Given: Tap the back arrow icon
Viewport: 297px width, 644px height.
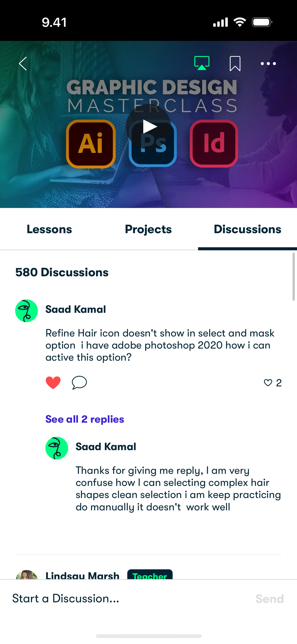Looking at the screenshot, I should pos(23,63).
